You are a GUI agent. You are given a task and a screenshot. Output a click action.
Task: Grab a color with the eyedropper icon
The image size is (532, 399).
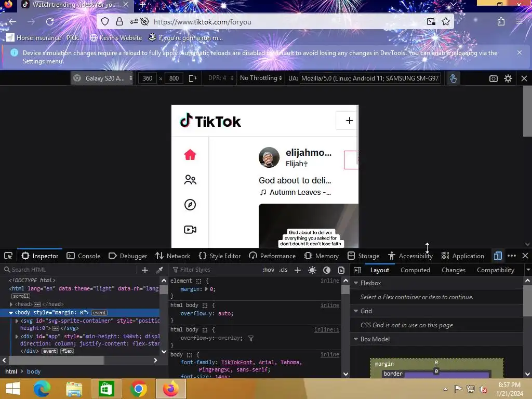(x=159, y=270)
